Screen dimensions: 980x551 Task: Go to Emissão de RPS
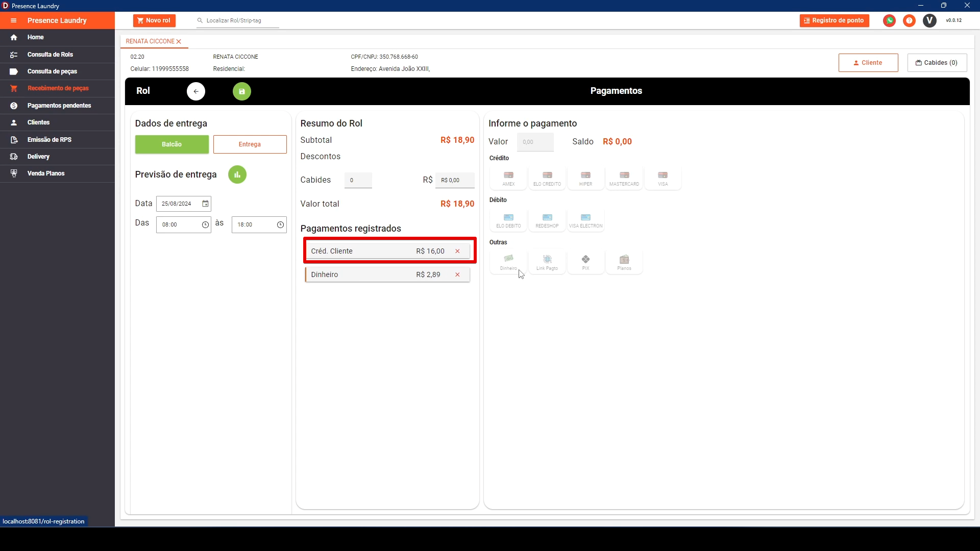click(x=57, y=140)
